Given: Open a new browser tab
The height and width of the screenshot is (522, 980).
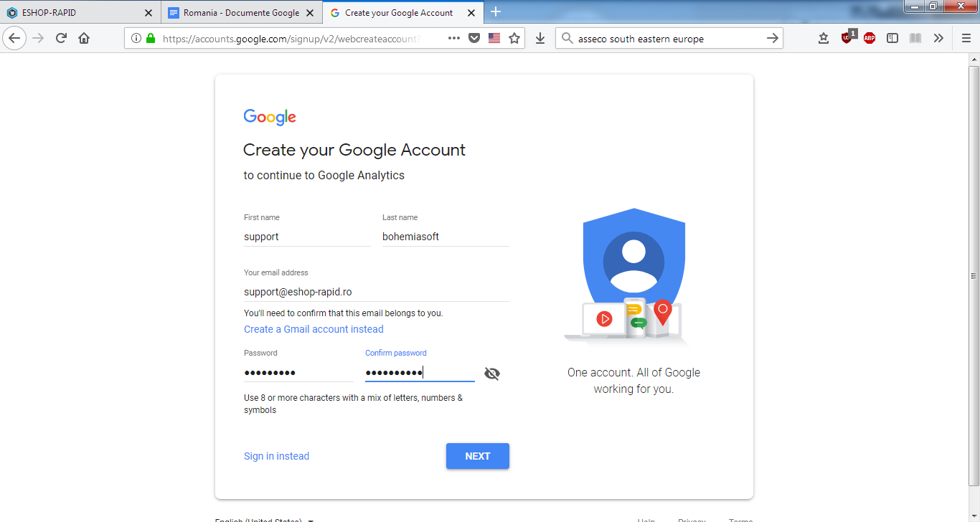Looking at the screenshot, I should (496, 11).
